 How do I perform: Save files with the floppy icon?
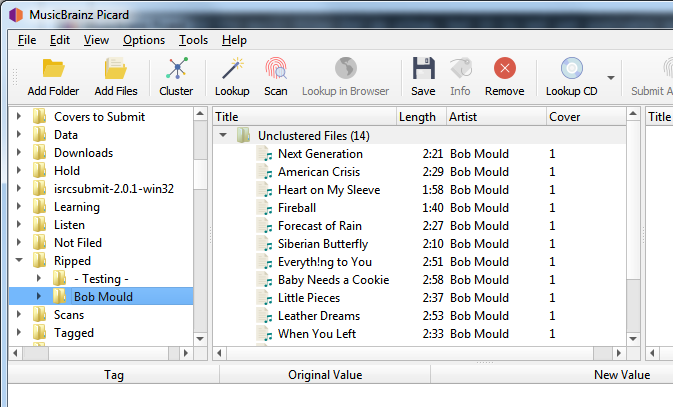[424, 68]
